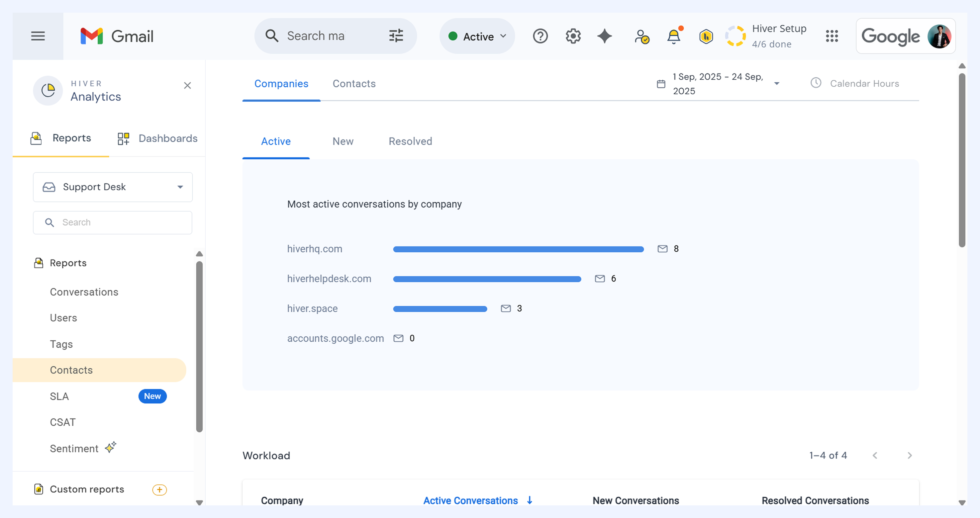Click the hiverhq.com company name
This screenshot has width=980, height=518.
tap(315, 249)
